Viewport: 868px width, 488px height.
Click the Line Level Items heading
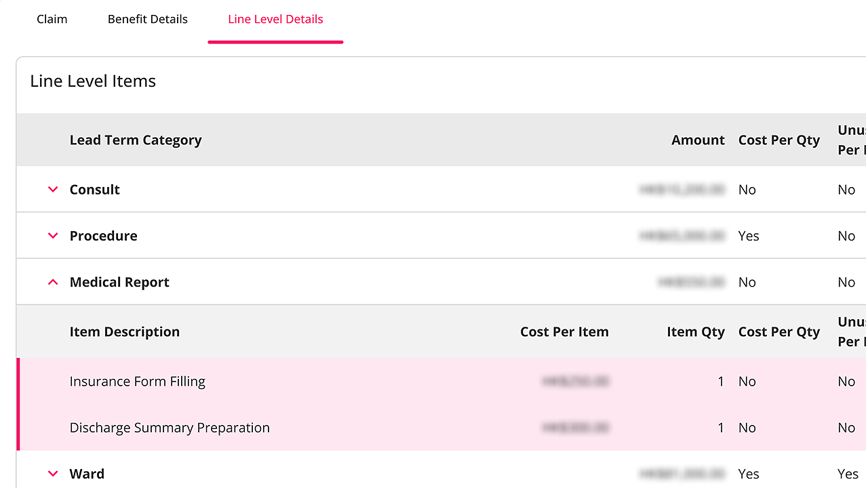point(93,81)
